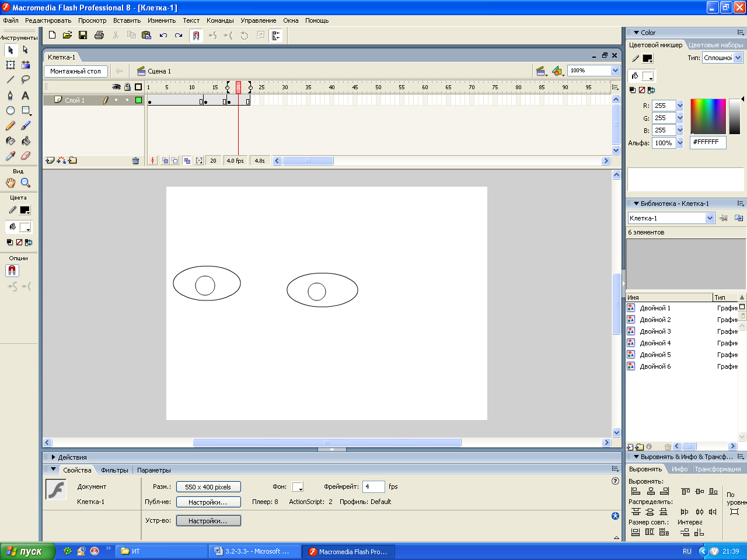Click the Paste toolbar icon
Image resolution: width=747 pixels, height=560 pixels.
click(146, 36)
